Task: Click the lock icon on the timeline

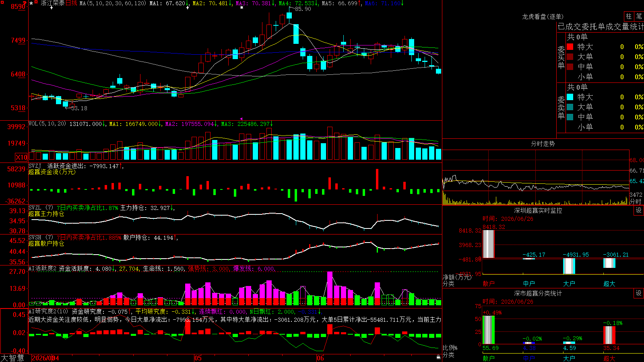Action: (x=438, y=357)
